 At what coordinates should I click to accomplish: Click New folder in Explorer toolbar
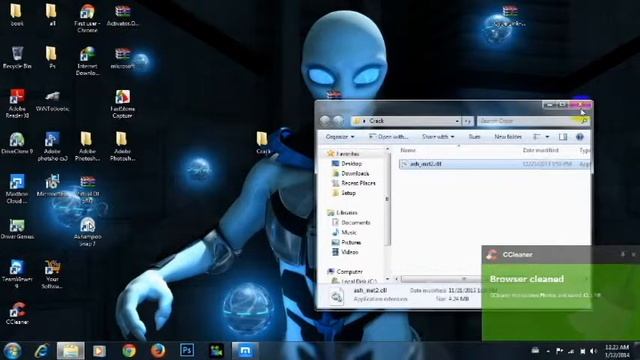pyautogui.click(x=508, y=137)
